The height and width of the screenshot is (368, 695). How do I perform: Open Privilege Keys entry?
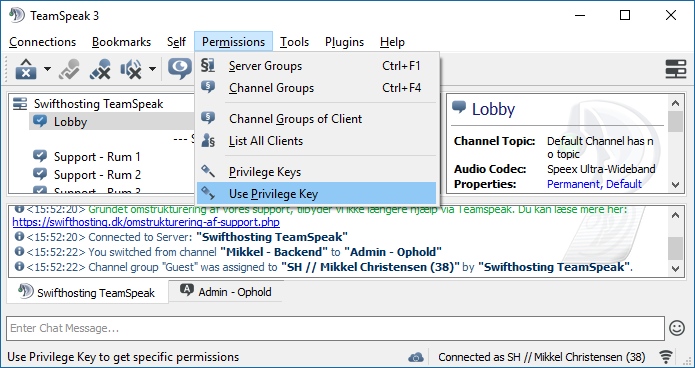(316, 172)
